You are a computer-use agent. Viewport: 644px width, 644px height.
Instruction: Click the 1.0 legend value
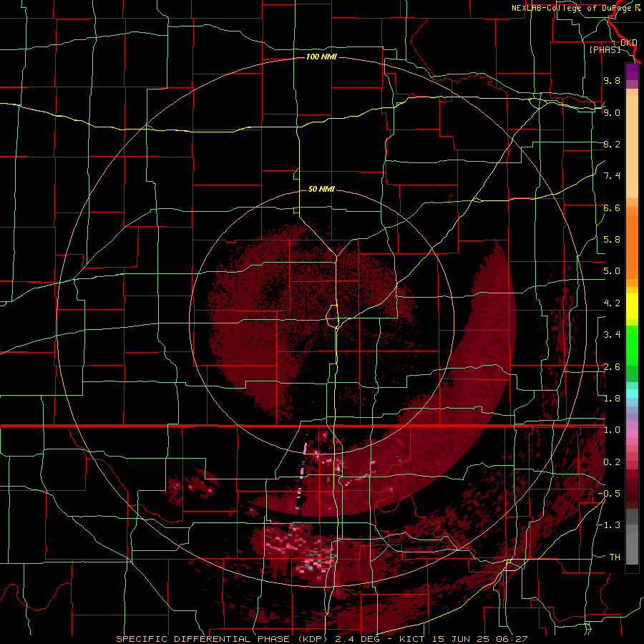pos(612,430)
